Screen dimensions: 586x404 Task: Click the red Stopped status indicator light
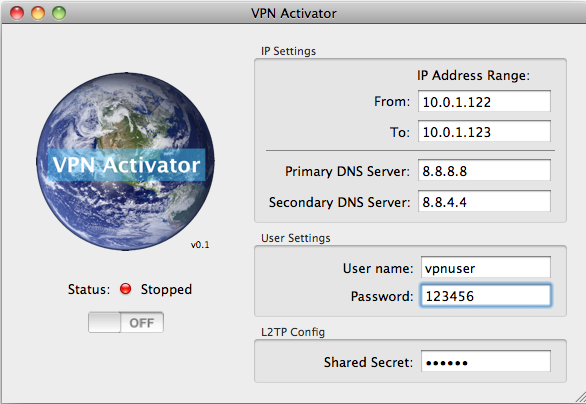[126, 289]
